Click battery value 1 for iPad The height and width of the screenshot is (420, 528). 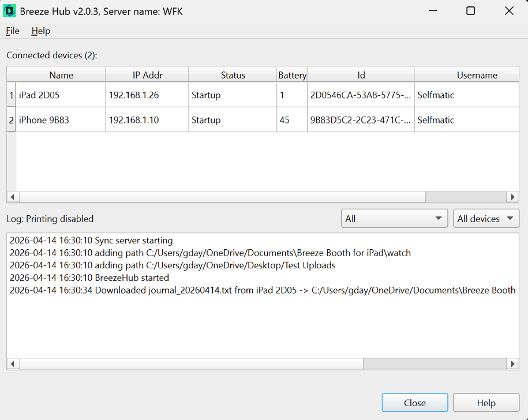(292, 95)
